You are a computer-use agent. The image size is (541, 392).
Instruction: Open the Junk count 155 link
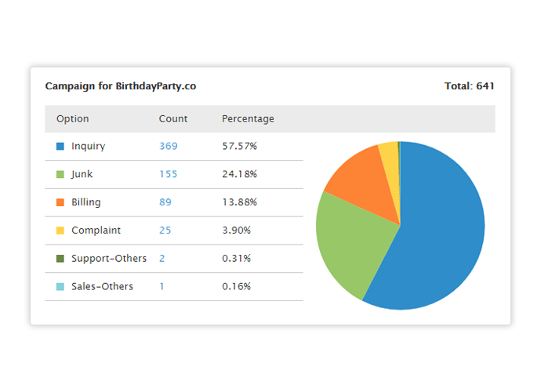[x=169, y=174]
